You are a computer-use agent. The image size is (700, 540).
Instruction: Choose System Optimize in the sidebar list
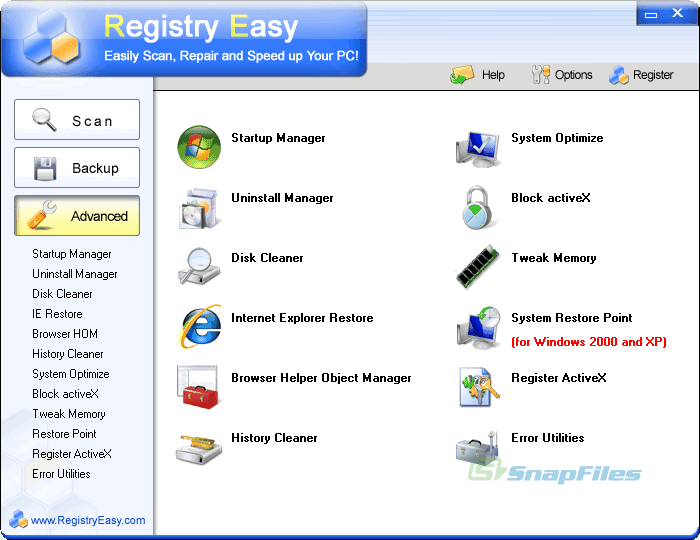(x=71, y=374)
